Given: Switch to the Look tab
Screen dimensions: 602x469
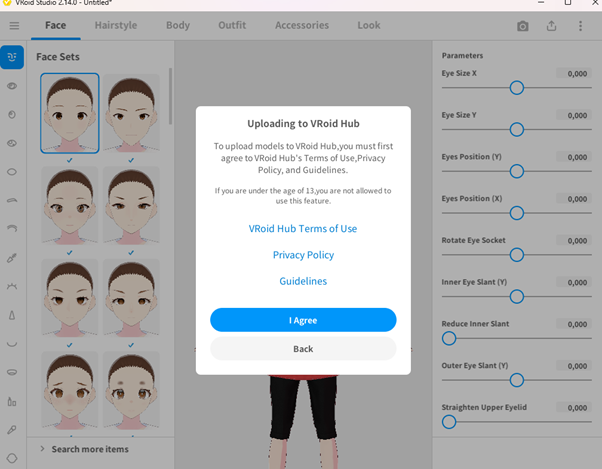Looking at the screenshot, I should point(369,25).
